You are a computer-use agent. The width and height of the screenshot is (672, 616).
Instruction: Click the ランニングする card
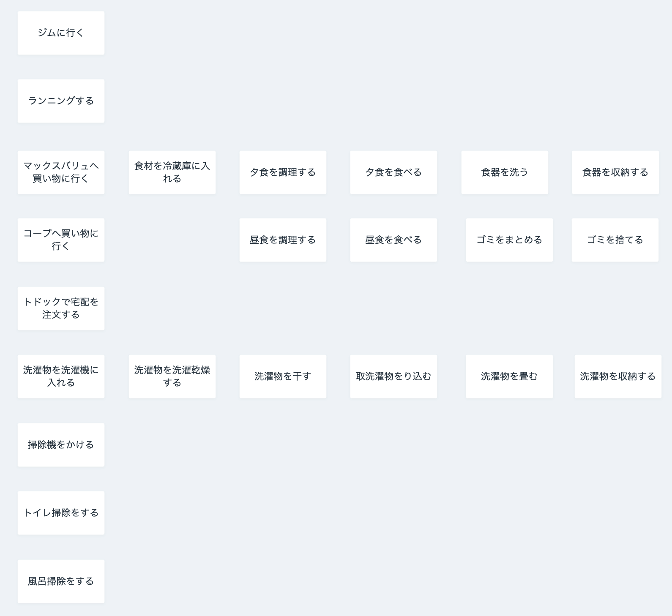[61, 101]
